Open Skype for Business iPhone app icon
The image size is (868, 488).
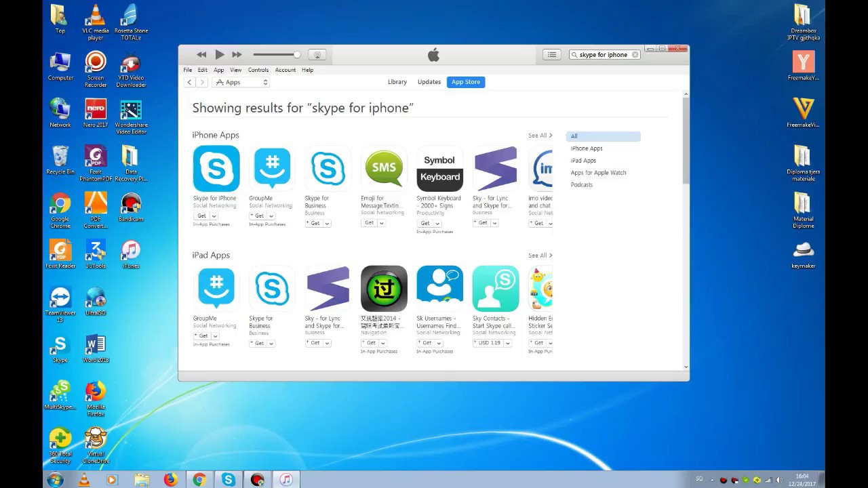328,169
